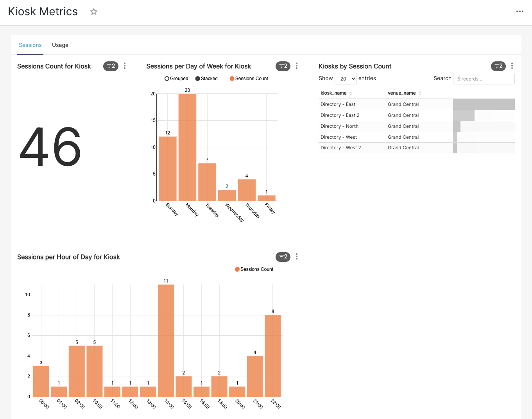532x419 pixels.
Task: Click the 21:00 bar showing 4 sessions
Action: 255,376
